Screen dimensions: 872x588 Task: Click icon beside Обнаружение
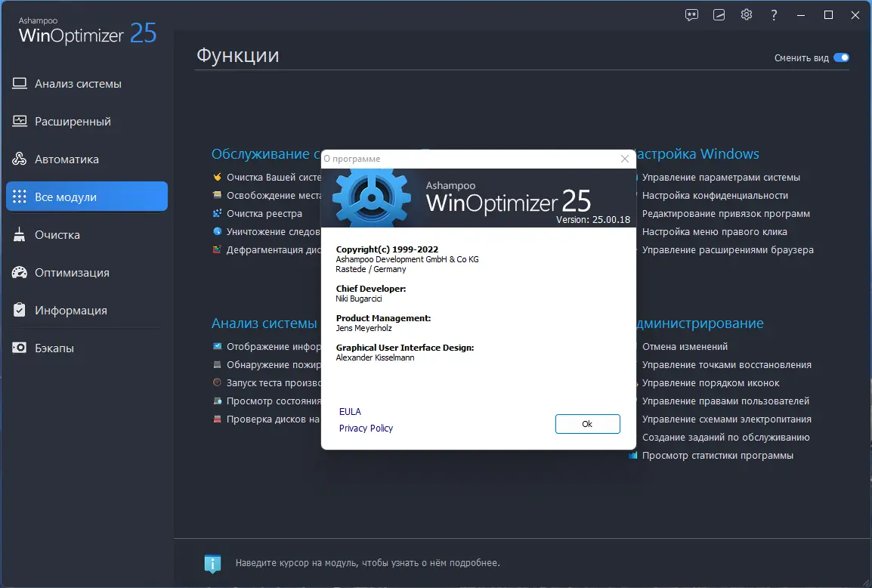[x=217, y=364]
